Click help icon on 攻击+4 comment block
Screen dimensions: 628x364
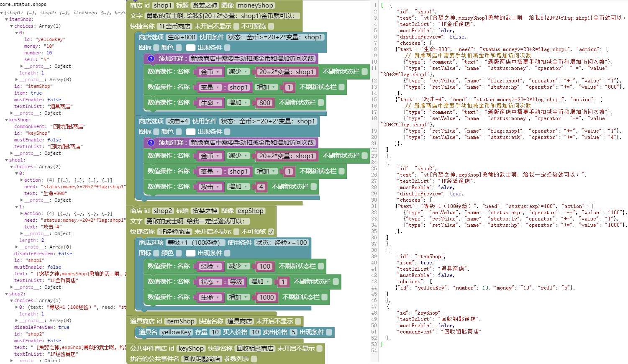pyautogui.click(x=151, y=143)
